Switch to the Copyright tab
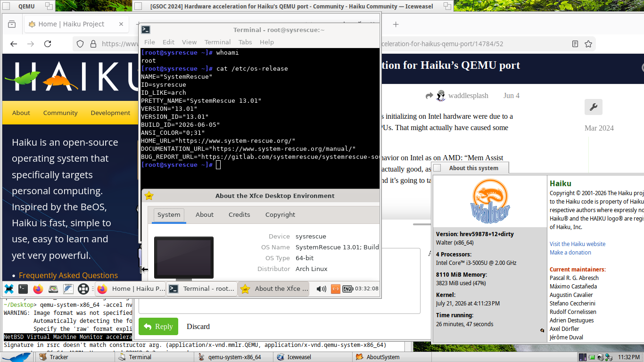Image resolution: width=644 pixels, height=362 pixels. (280, 214)
